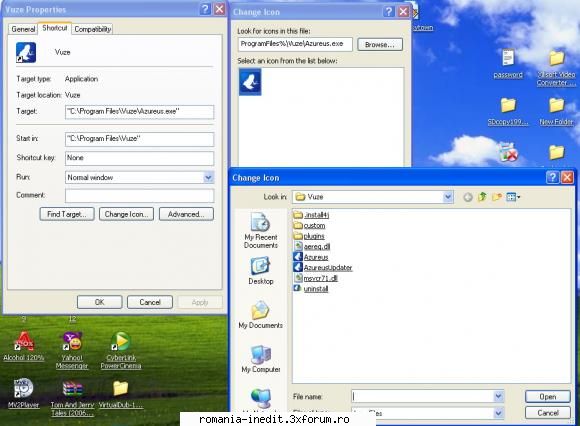Select the aereg.dll file

pyautogui.click(x=312, y=246)
